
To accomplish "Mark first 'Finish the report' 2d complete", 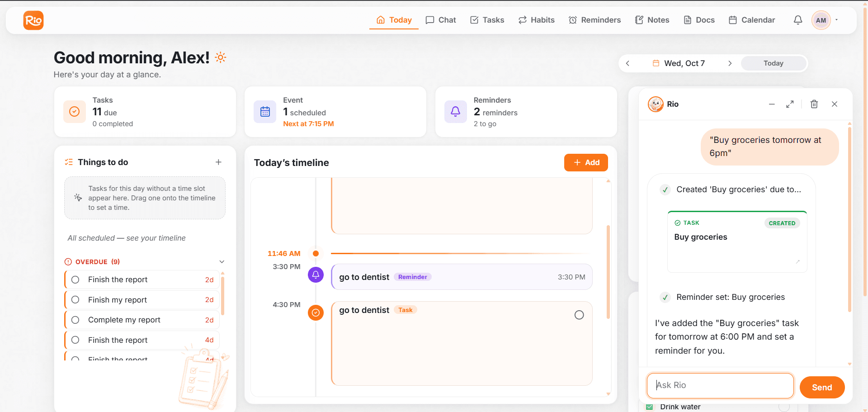I will [75, 279].
